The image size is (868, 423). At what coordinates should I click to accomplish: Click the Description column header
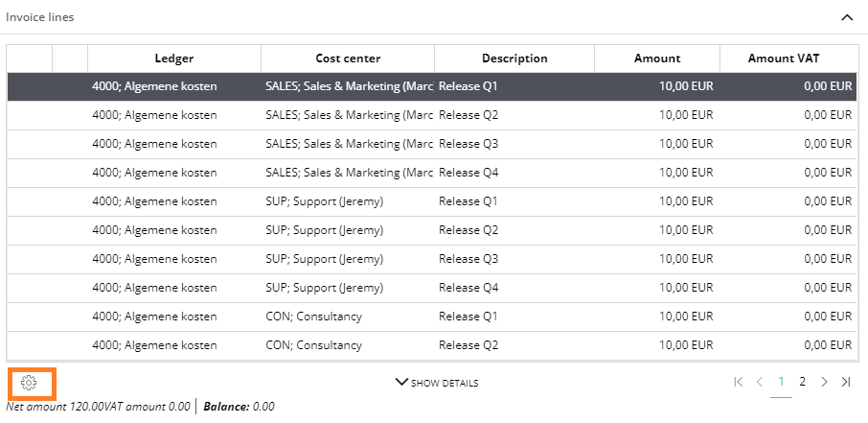[514, 59]
